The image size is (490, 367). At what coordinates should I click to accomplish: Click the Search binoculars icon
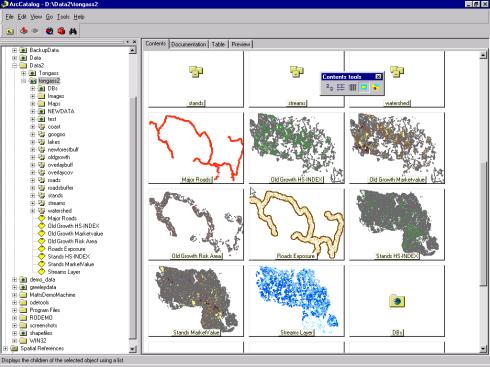pos(73,31)
